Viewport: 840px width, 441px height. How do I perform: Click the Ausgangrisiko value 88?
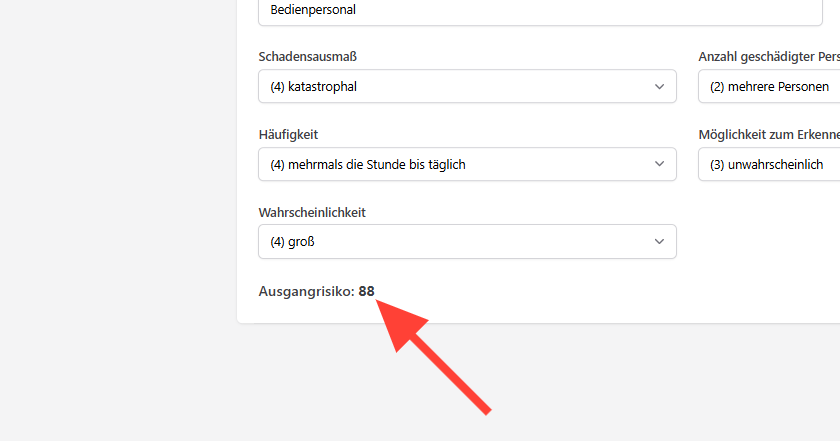366,291
